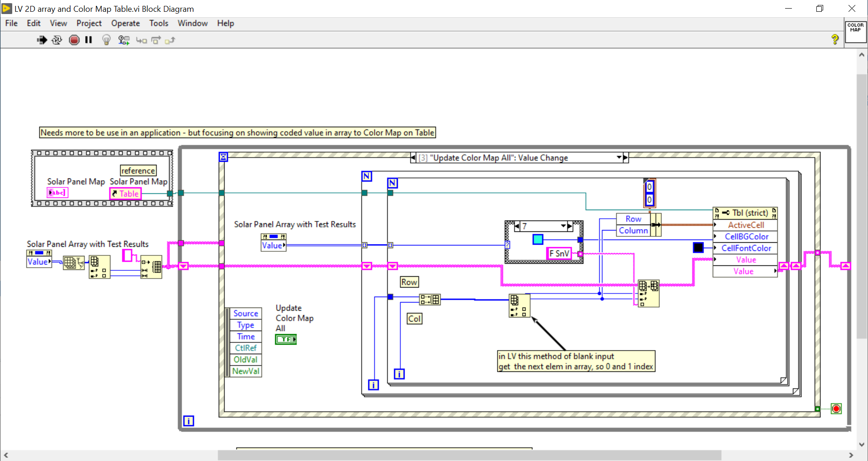Image resolution: width=868 pixels, height=461 pixels.
Task: Select the NewVal event data node
Action: coord(245,371)
